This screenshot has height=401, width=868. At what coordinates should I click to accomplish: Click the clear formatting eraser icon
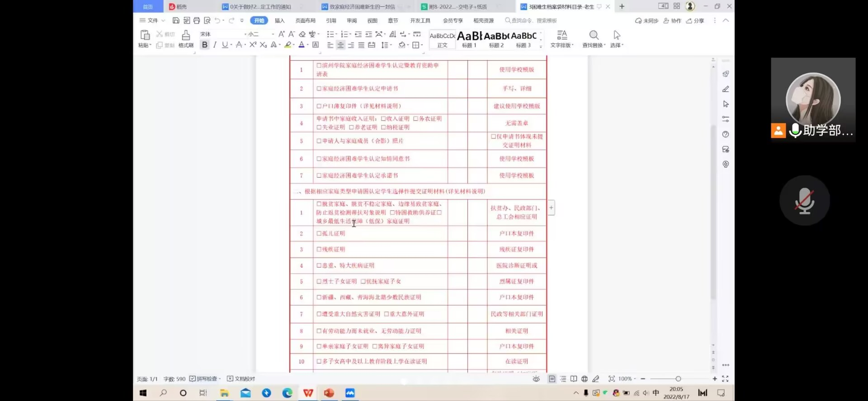click(x=302, y=34)
